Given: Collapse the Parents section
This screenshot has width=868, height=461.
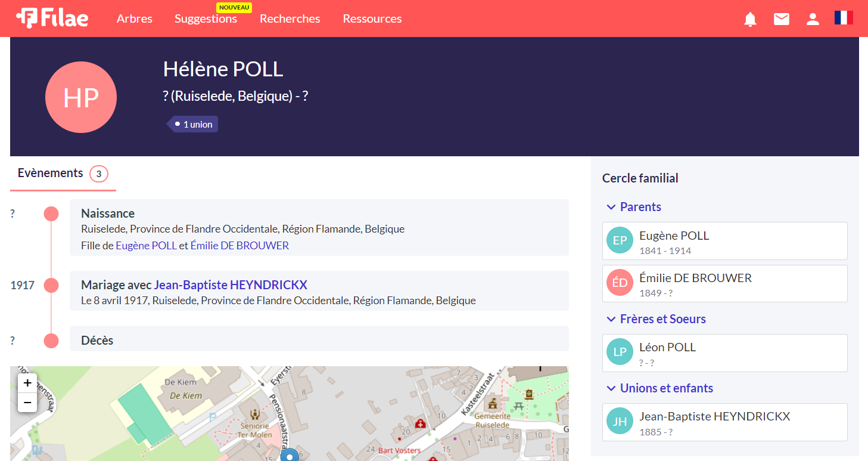Looking at the screenshot, I should [x=611, y=207].
